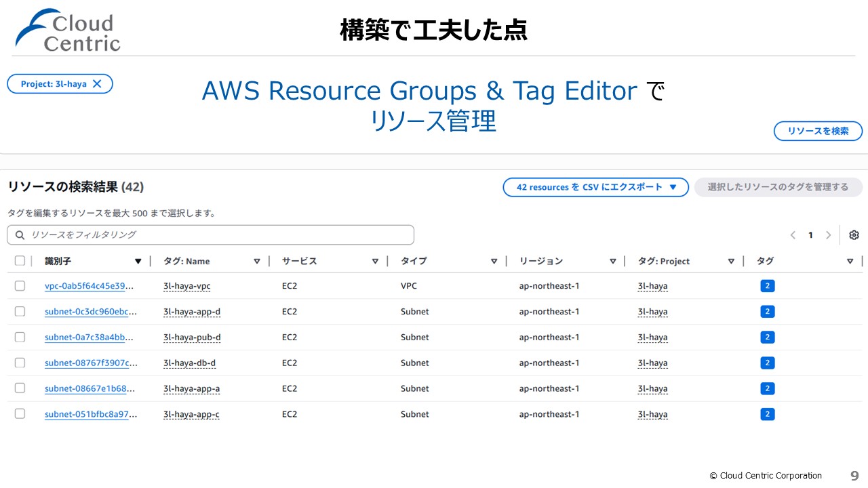Screen dimensions: 868x488
Task: Open table preferences gear icon
Action: tap(854, 235)
